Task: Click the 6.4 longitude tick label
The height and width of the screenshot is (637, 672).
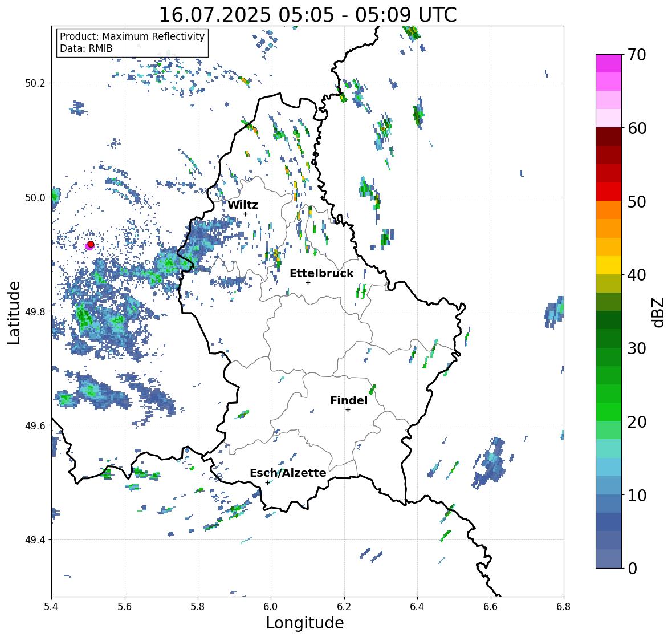Action: tap(417, 606)
